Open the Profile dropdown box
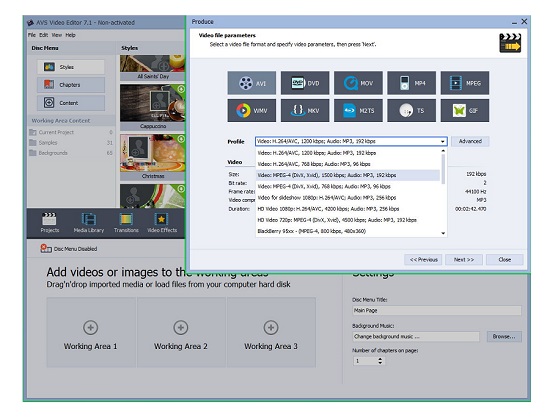 click(x=351, y=141)
